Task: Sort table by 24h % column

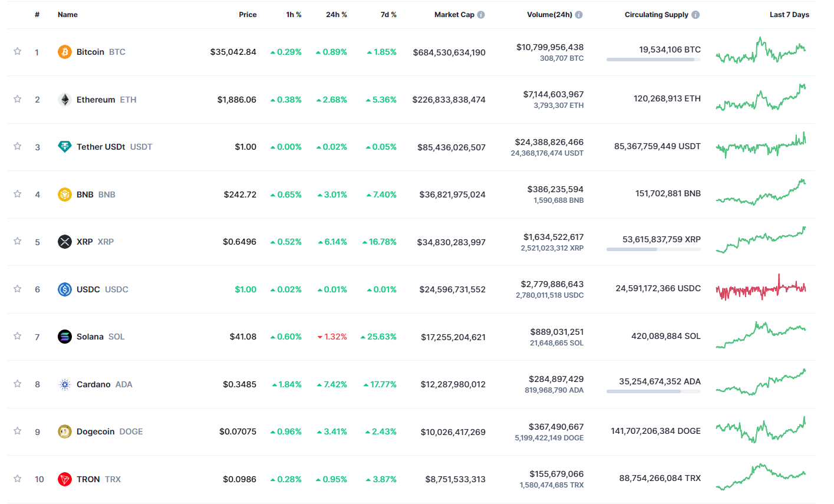Action: point(337,15)
